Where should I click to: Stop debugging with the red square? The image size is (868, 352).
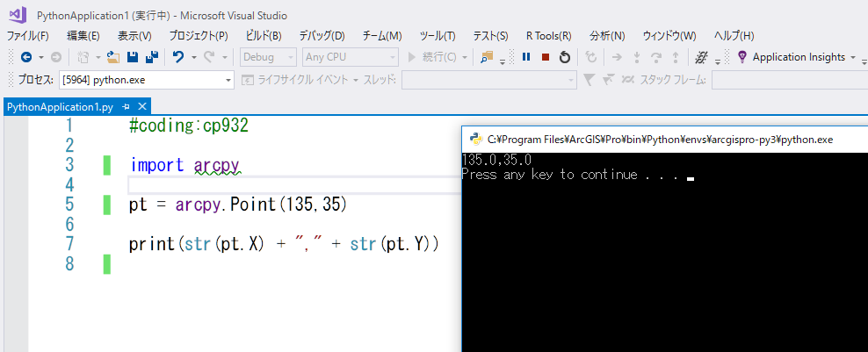pyautogui.click(x=546, y=57)
